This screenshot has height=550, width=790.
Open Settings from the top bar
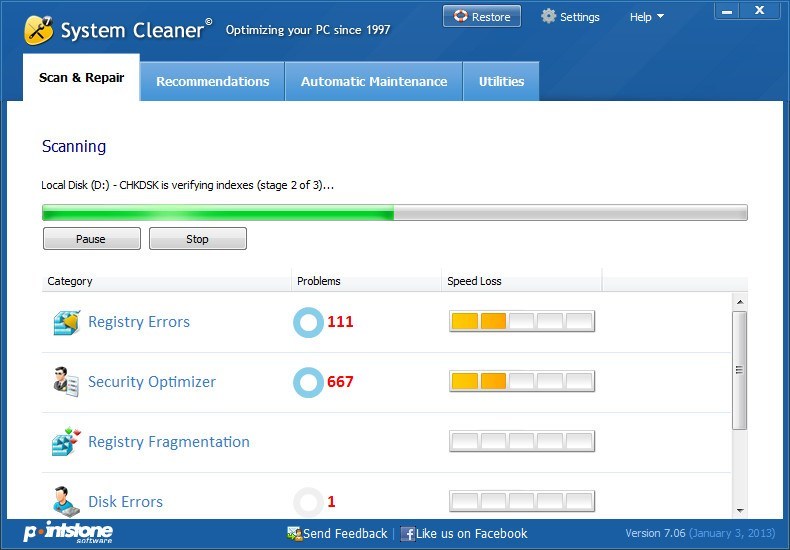[x=570, y=17]
